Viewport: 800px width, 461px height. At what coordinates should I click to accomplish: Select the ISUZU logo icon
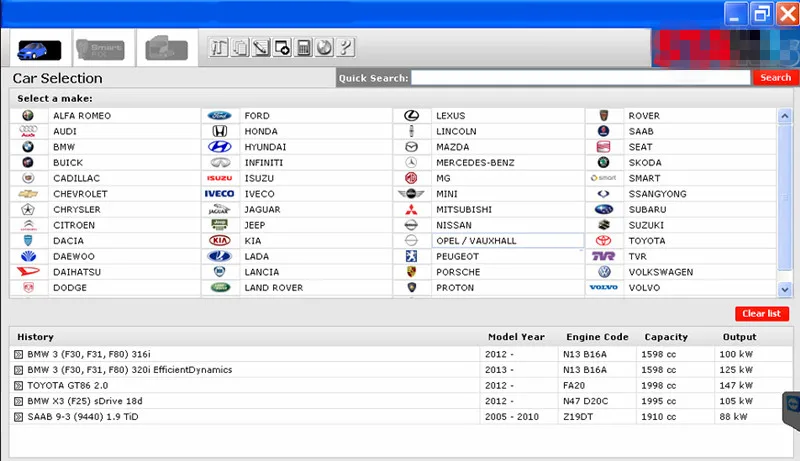[x=220, y=178]
